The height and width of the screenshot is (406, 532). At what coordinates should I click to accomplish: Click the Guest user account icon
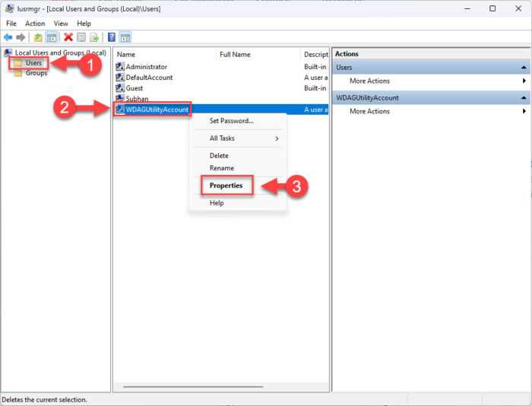tap(120, 88)
